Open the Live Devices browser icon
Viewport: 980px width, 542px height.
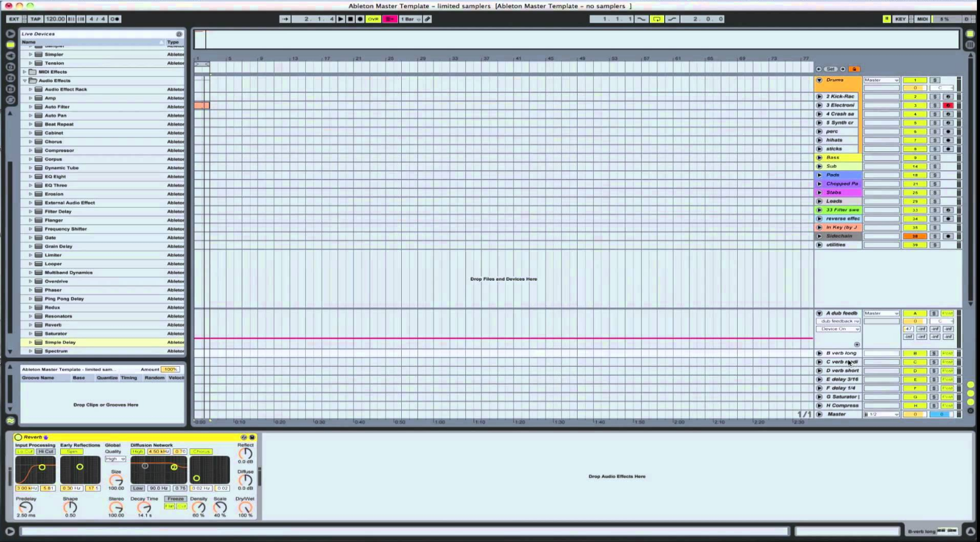tap(11, 45)
